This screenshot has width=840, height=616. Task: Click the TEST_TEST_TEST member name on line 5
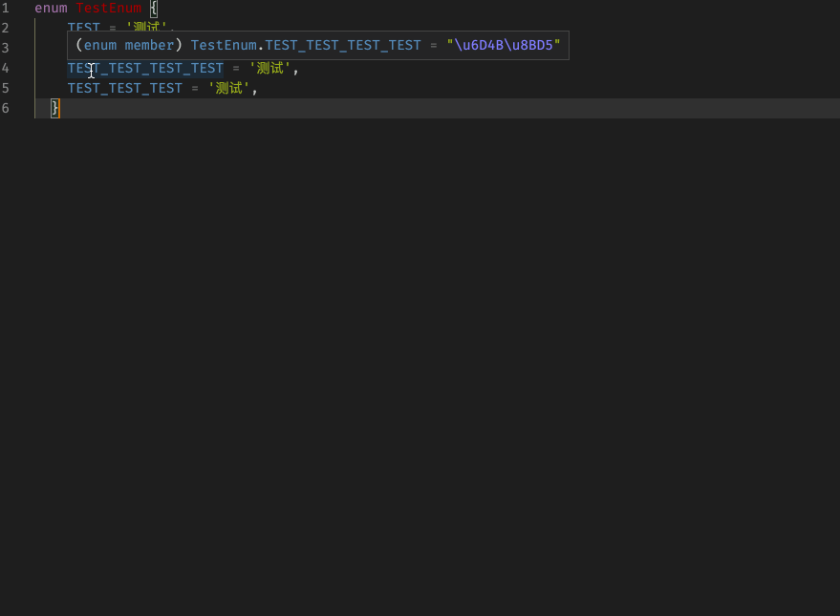point(125,88)
